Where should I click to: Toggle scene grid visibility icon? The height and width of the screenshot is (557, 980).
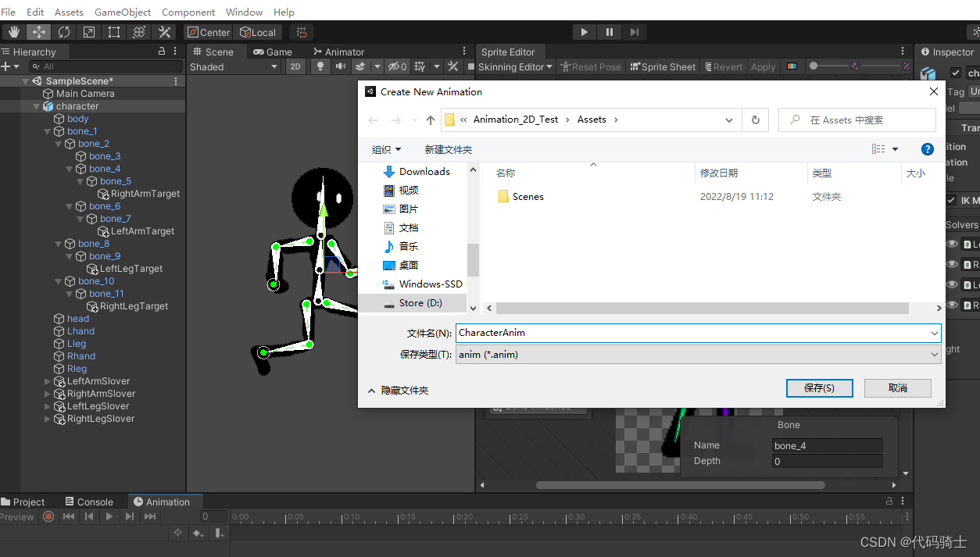coord(420,66)
